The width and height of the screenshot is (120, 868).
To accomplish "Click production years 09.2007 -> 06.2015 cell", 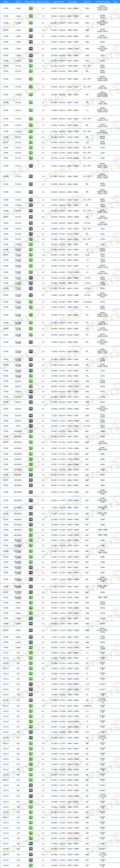I will point(58,387).
